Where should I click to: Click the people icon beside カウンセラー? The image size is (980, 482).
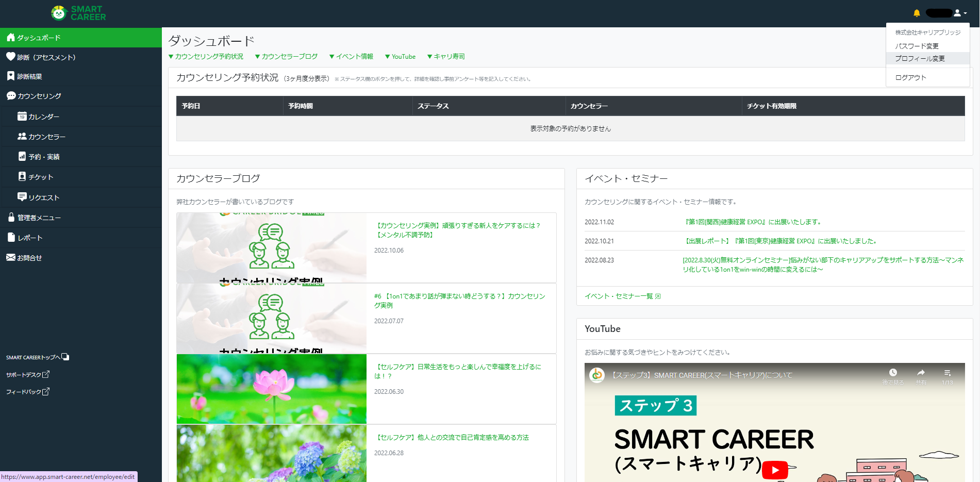tap(22, 136)
